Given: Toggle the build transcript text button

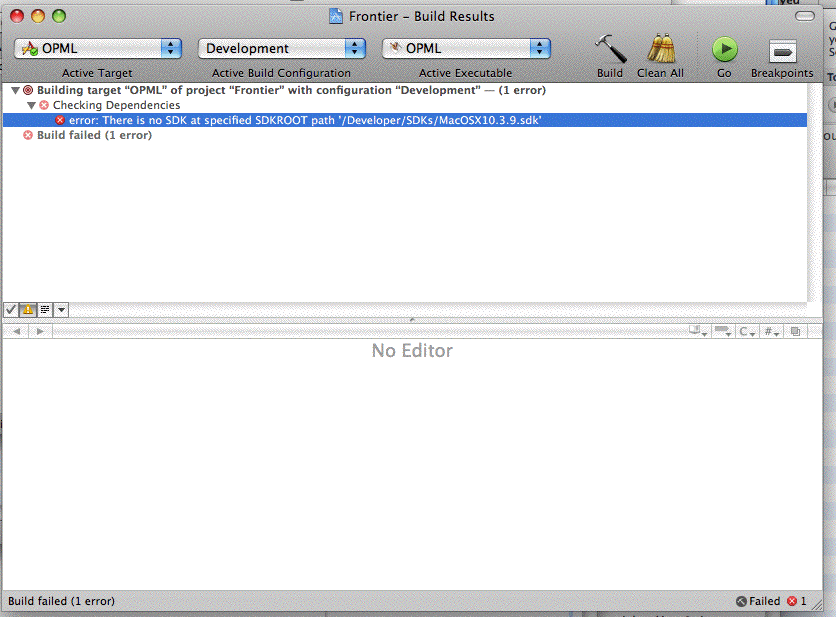Looking at the screenshot, I should click(x=45, y=310).
